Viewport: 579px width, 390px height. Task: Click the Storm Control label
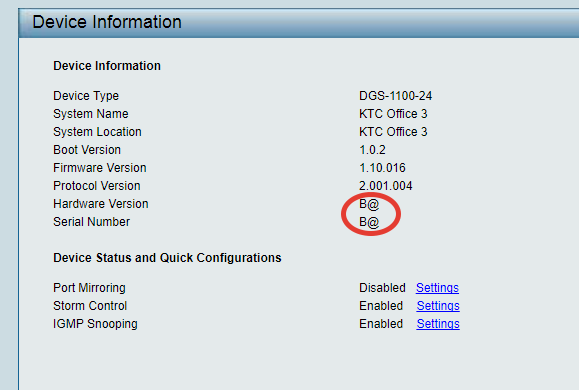point(90,306)
